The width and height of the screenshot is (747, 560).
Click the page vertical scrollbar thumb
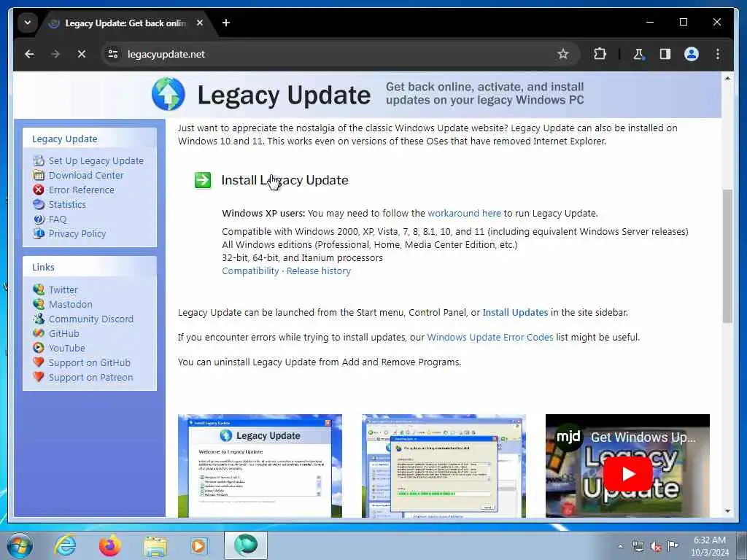coord(727,256)
